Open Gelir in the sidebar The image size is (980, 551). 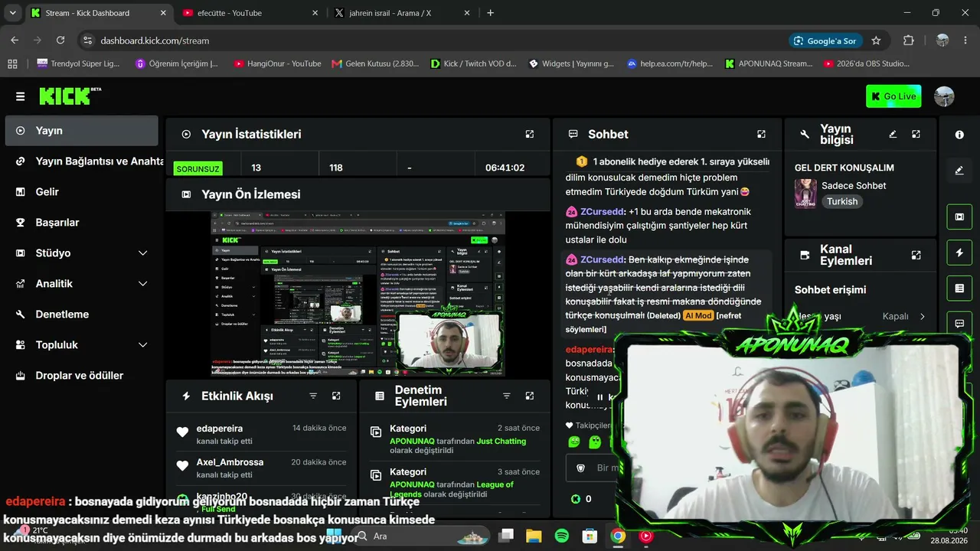pyautogui.click(x=82, y=192)
